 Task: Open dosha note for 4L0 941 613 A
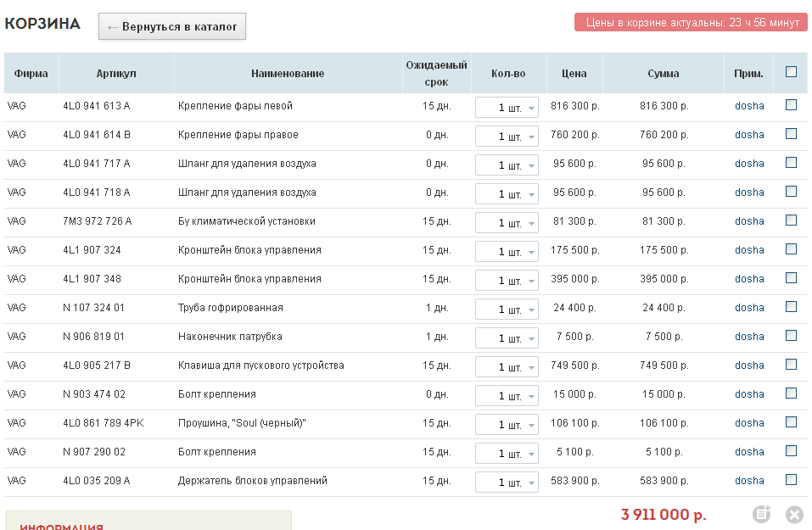[749, 106]
